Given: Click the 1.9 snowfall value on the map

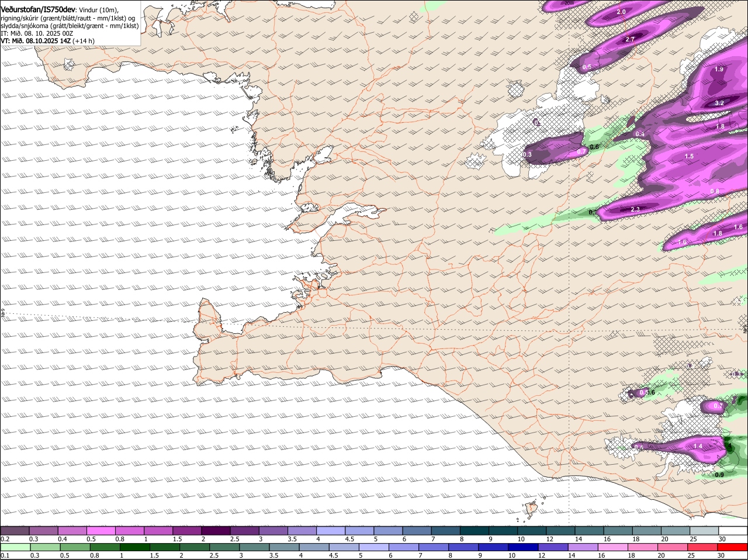Looking at the screenshot, I should [719, 69].
